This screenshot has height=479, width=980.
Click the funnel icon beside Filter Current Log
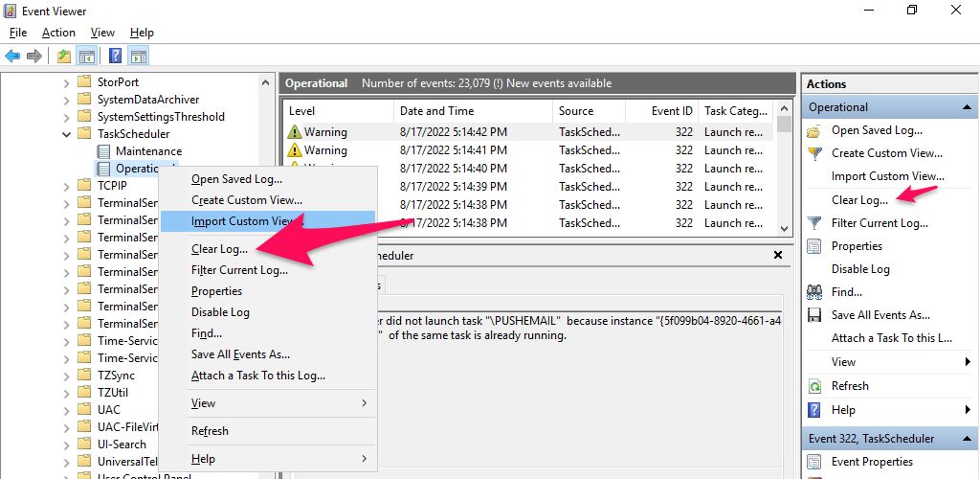coord(814,223)
